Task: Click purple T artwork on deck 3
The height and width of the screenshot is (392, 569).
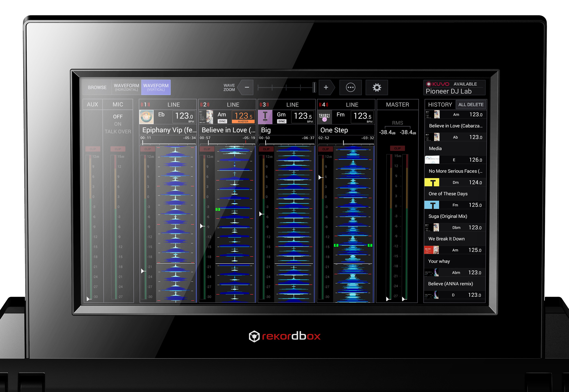Action: (265, 117)
